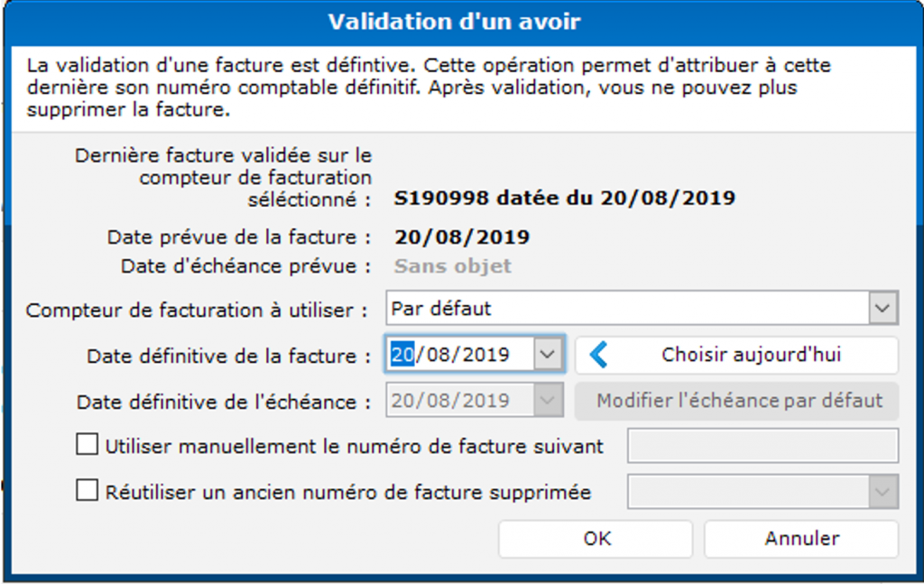Select the highlighted day '20' in facture date
This screenshot has width=924, height=584.
[402, 356]
